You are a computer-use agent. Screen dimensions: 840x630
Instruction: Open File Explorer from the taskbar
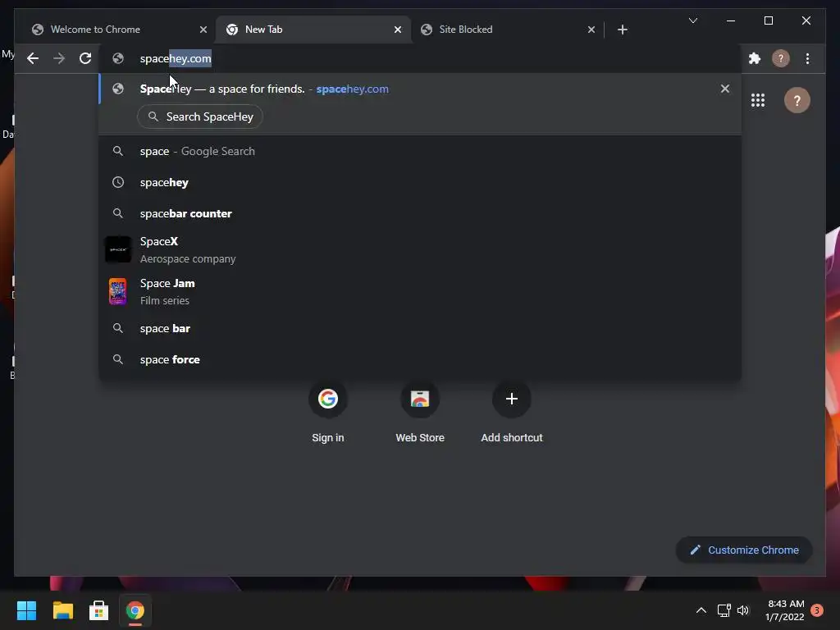point(62,610)
